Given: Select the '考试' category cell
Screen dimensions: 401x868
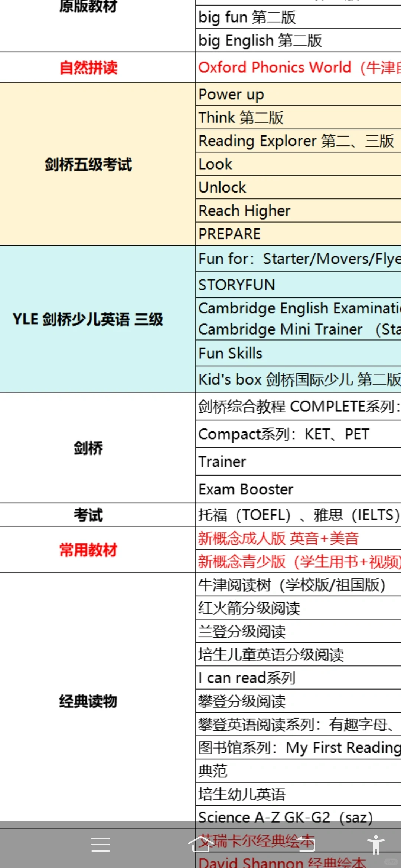Looking at the screenshot, I should pyautogui.click(x=98, y=515).
